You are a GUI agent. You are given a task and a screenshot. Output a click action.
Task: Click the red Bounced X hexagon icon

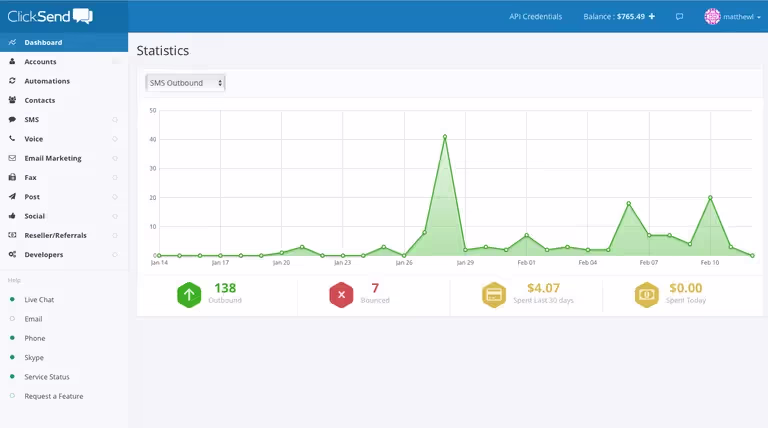342,294
